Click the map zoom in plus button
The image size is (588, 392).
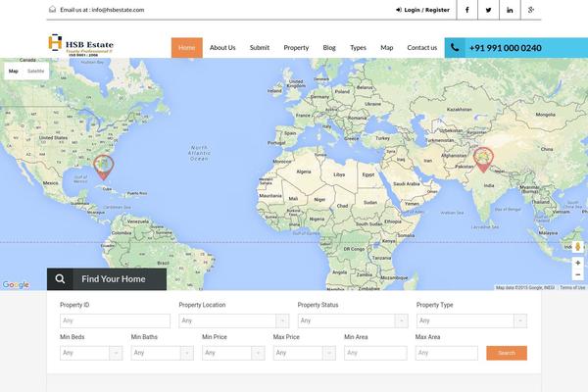click(577, 263)
